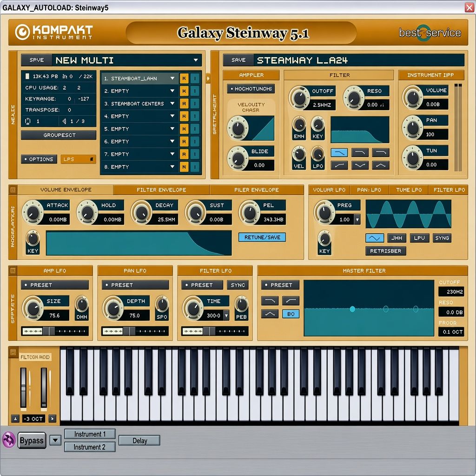Viewport: 476px width, 476px height.
Task: Switch to the Piler Envelope tab
Action: tap(256, 190)
